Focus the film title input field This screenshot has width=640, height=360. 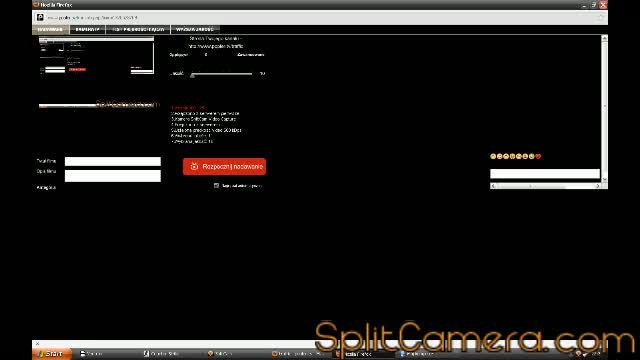pyautogui.click(x=113, y=161)
